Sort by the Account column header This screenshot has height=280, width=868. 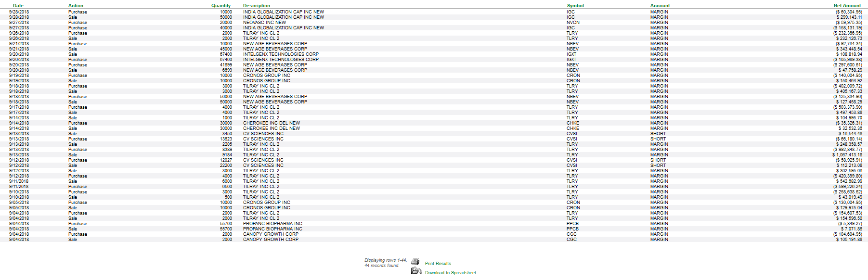click(660, 6)
